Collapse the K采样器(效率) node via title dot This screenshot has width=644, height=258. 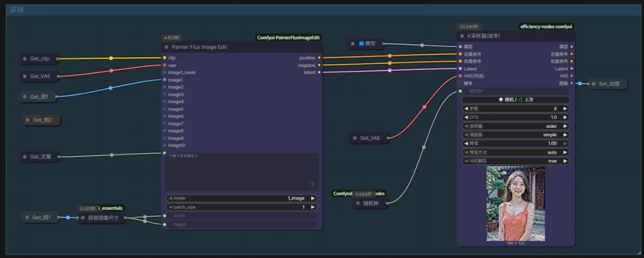click(x=462, y=36)
